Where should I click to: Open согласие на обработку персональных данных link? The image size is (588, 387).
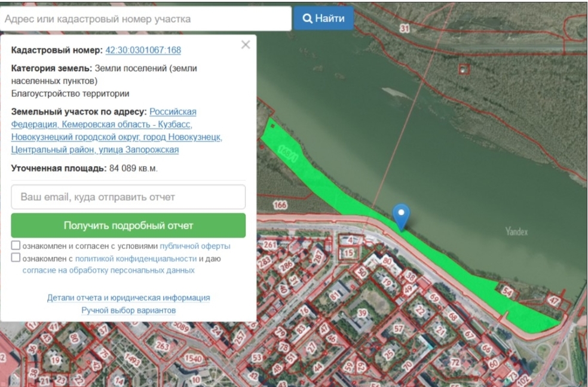tap(108, 271)
